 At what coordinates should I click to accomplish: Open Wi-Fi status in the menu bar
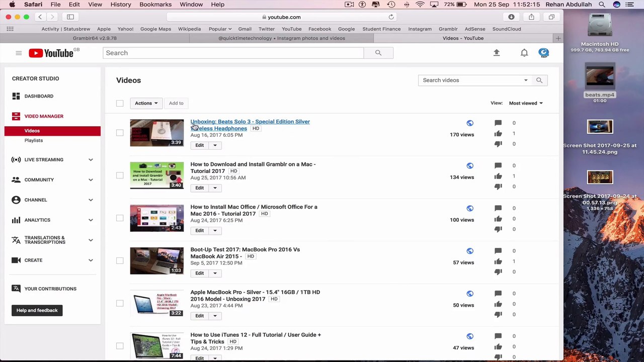click(x=420, y=5)
